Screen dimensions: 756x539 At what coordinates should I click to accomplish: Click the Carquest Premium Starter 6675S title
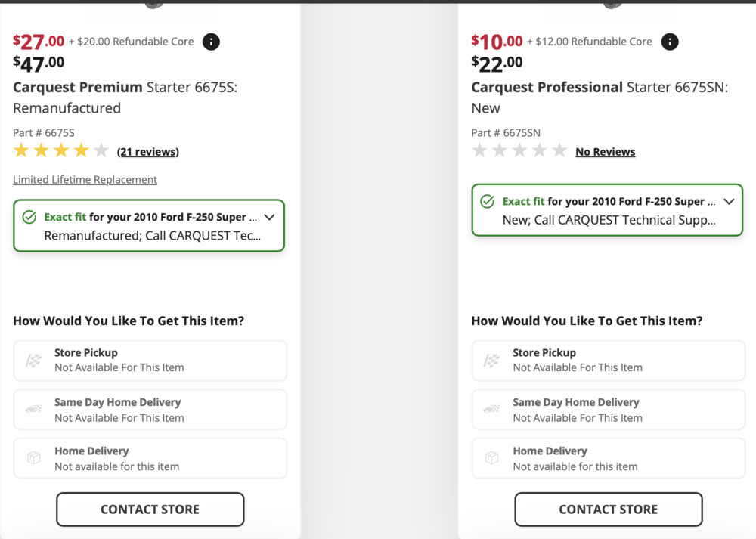[125, 98]
